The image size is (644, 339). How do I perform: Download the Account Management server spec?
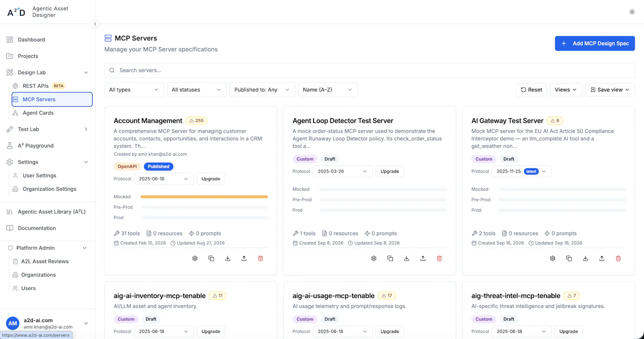pyautogui.click(x=228, y=258)
